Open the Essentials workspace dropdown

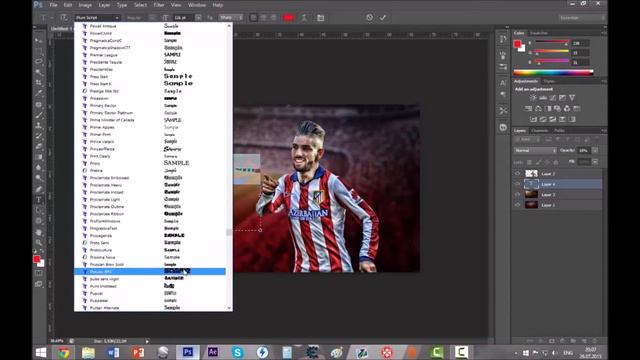pos(582,18)
